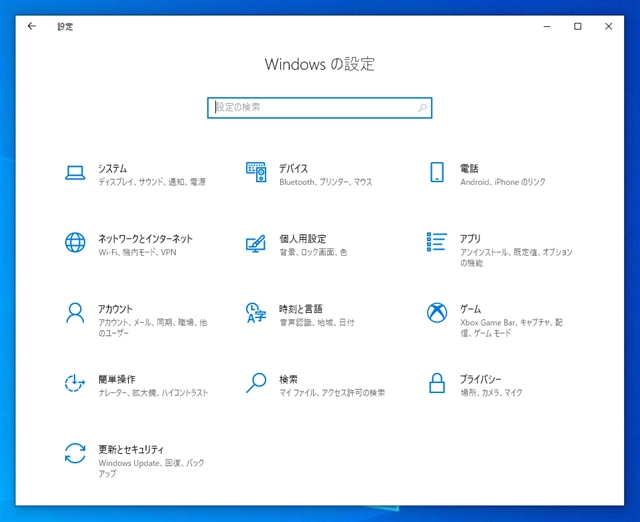Open the 更新とセキュリティ settings title
Image resolution: width=640 pixels, height=522 pixels.
(131, 449)
